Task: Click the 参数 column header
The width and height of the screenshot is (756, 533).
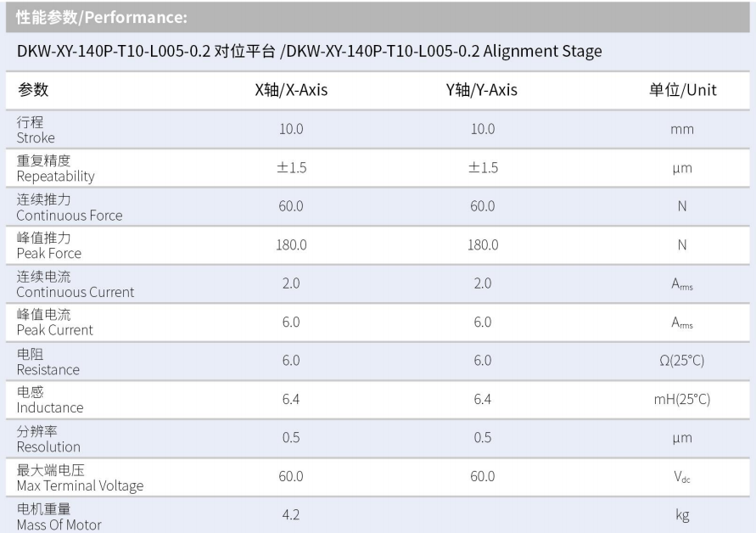Action: pyautogui.click(x=33, y=90)
